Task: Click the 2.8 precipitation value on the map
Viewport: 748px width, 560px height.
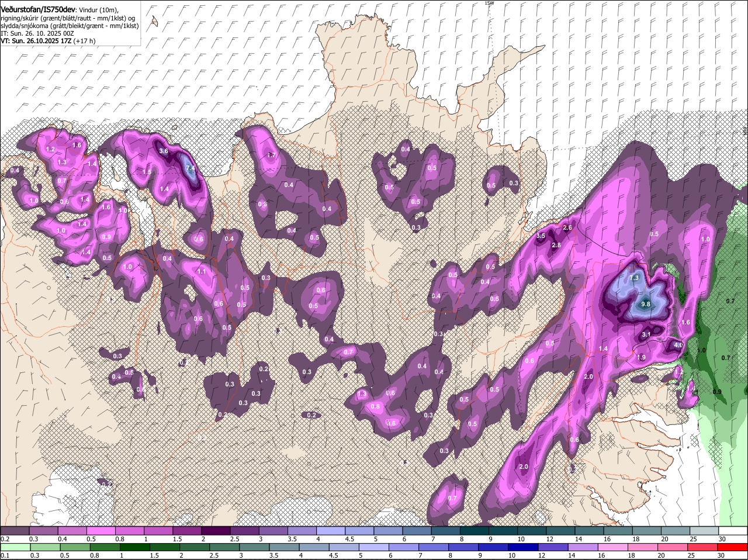Action: click(x=556, y=245)
